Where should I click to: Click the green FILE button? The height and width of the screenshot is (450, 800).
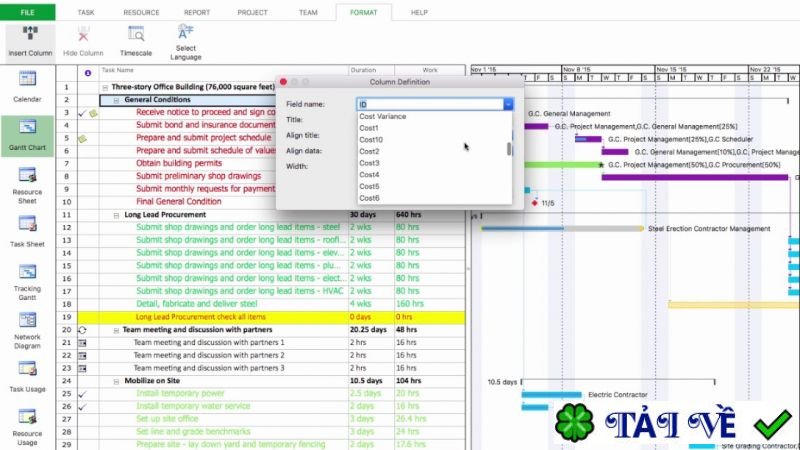(28, 12)
